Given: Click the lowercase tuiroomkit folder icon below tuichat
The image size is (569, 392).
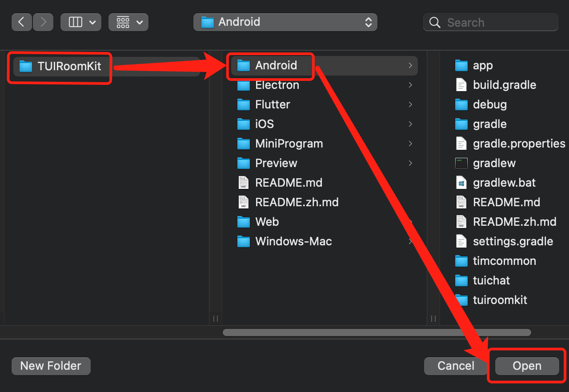Looking at the screenshot, I should coord(461,300).
